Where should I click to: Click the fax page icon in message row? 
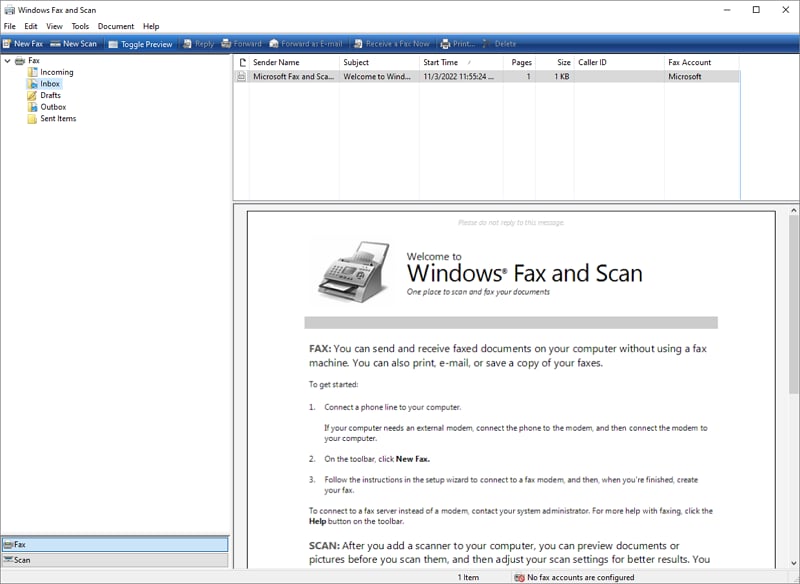pyautogui.click(x=241, y=77)
